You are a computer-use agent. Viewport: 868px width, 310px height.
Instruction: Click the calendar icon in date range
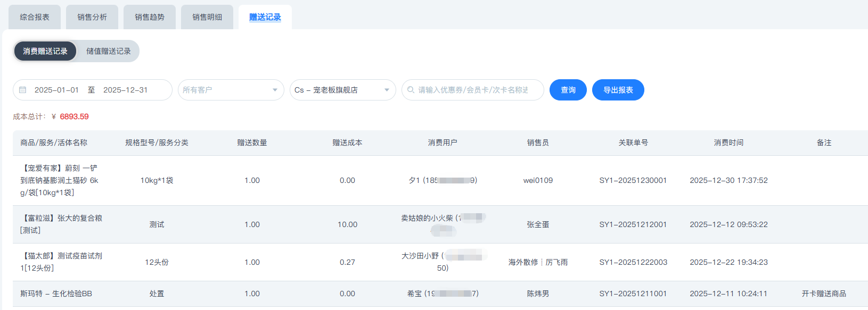[x=22, y=90]
